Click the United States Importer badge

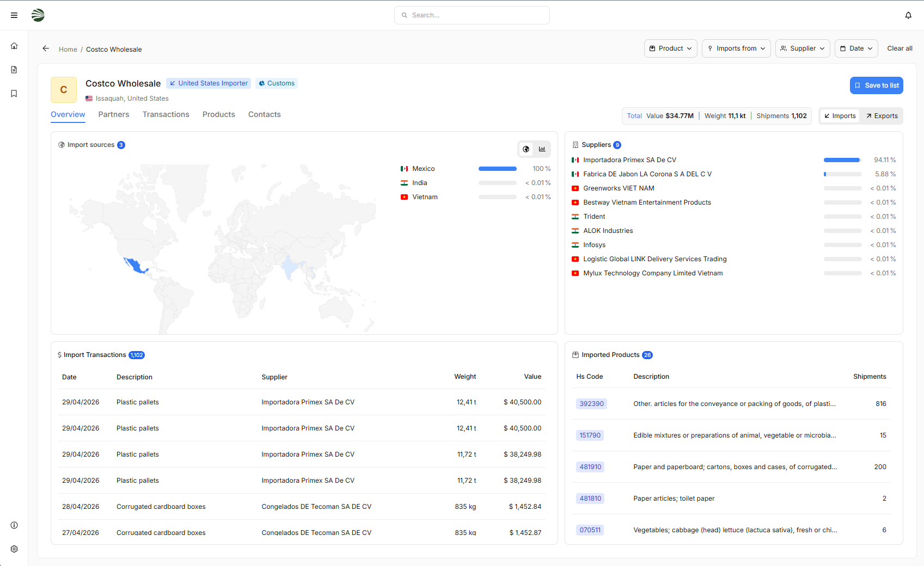[x=209, y=83]
